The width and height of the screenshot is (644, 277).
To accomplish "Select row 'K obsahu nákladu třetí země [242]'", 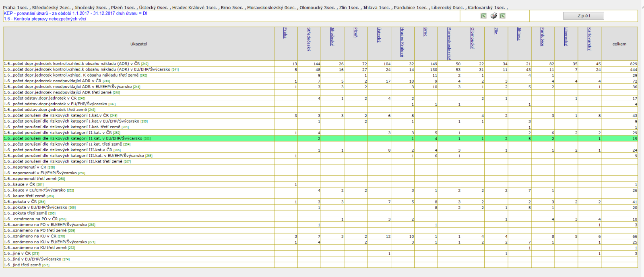I will pyautogui.click(x=320, y=75).
